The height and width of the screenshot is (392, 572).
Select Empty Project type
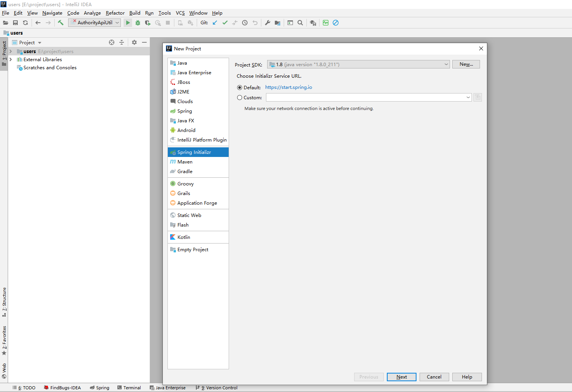(198, 250)
